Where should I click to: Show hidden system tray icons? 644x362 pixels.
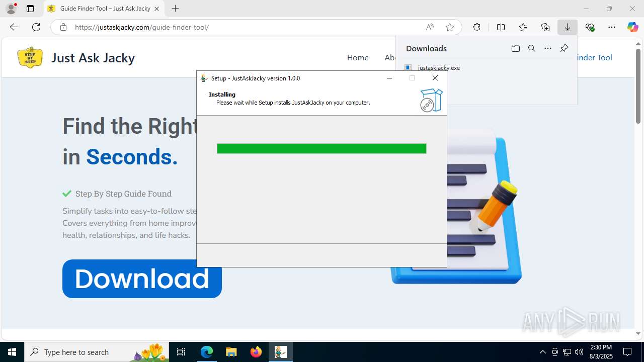pyautogui.click(x=542, y=352)
